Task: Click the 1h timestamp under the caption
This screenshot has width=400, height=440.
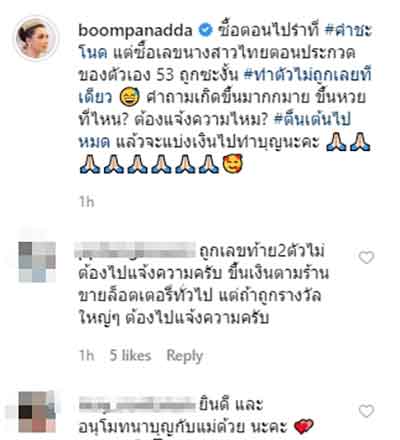Action: [87, 202]
